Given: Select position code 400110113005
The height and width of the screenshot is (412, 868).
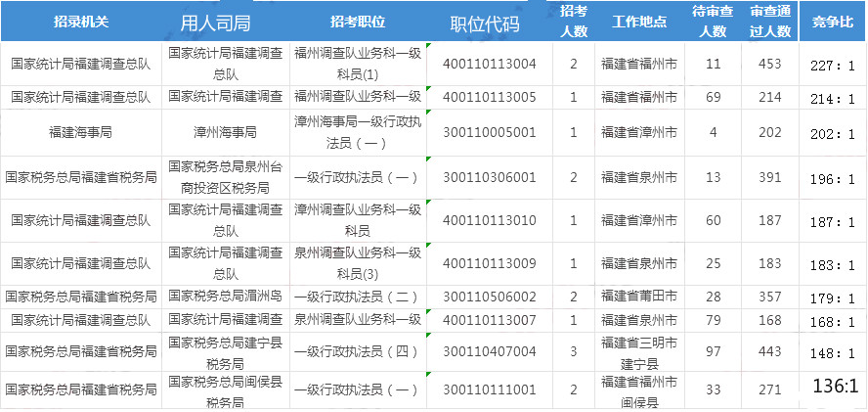Looking at the screenshot, I should pyautogui.click(x=490, y=98).
